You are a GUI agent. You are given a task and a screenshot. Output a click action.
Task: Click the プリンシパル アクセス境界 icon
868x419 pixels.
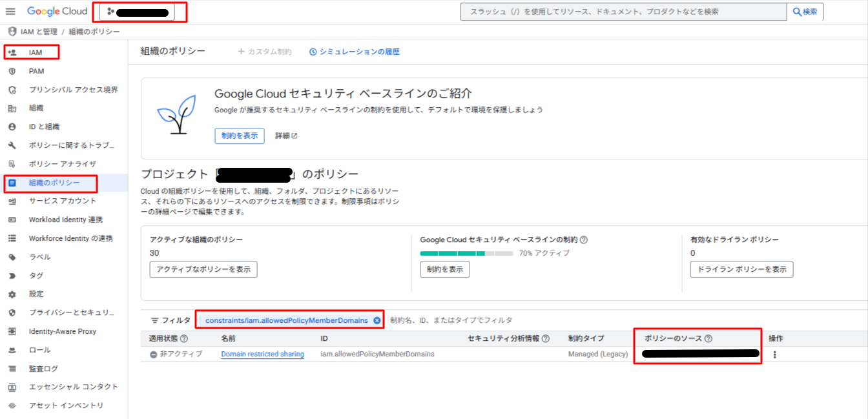[12, 90]
